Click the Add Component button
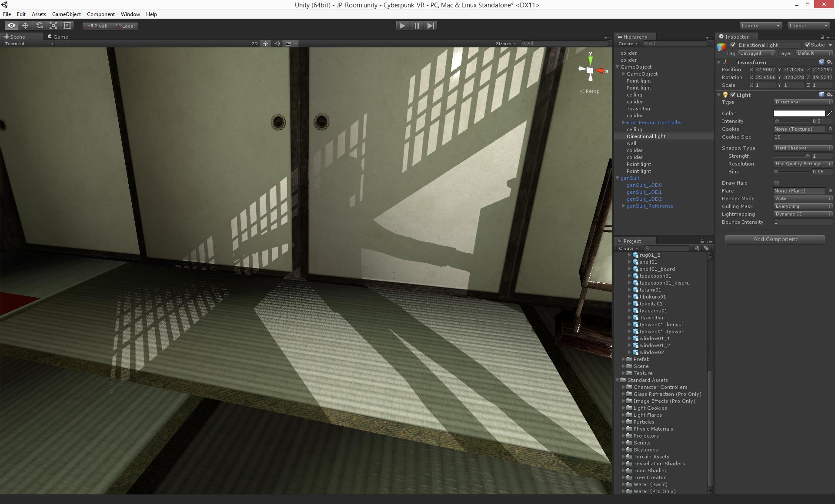 pos(775,239)
